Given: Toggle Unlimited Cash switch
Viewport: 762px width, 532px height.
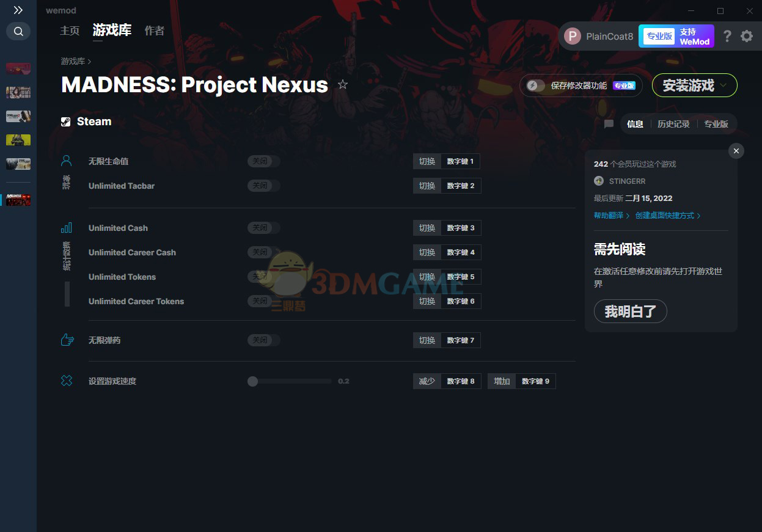Looking at the screenshot, I should coord(263,228).
